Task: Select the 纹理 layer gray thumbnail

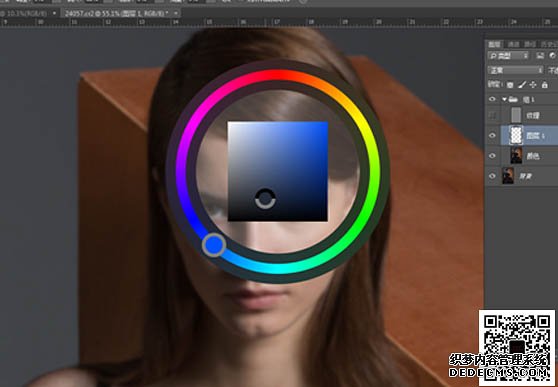Action: coord(516,115)
